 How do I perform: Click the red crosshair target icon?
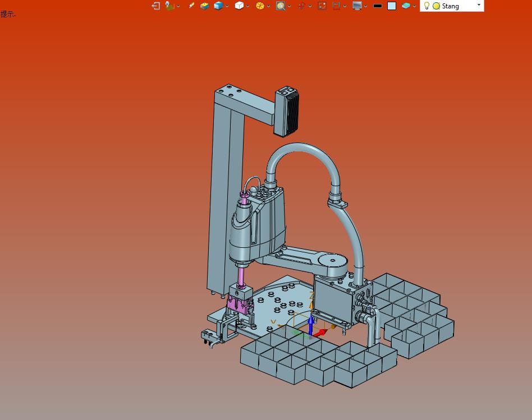[x=301, y=6]
